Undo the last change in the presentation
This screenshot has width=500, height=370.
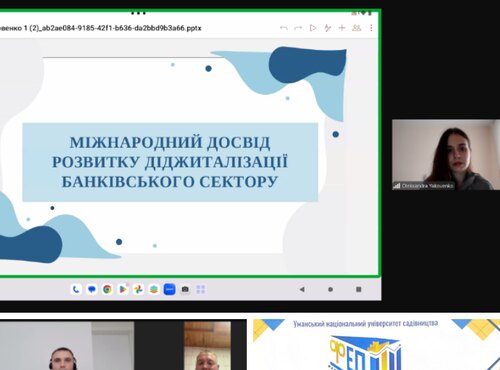(x=284, y=28)
